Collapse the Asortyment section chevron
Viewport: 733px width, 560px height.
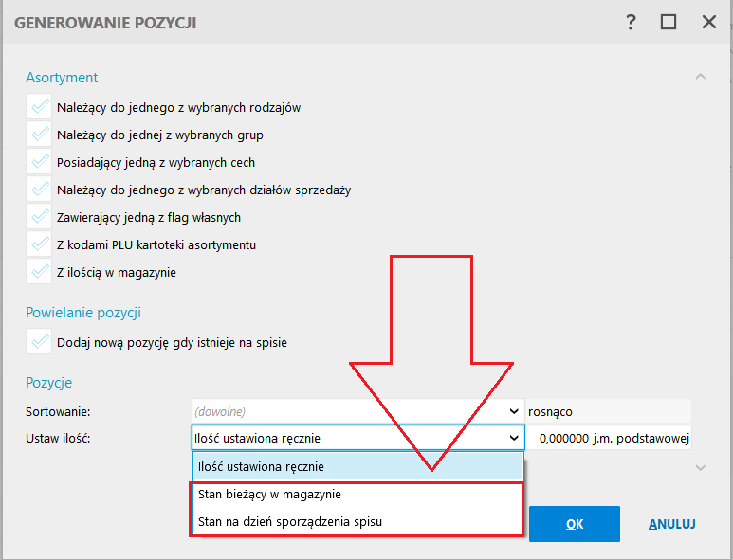[x=700, y=76]
